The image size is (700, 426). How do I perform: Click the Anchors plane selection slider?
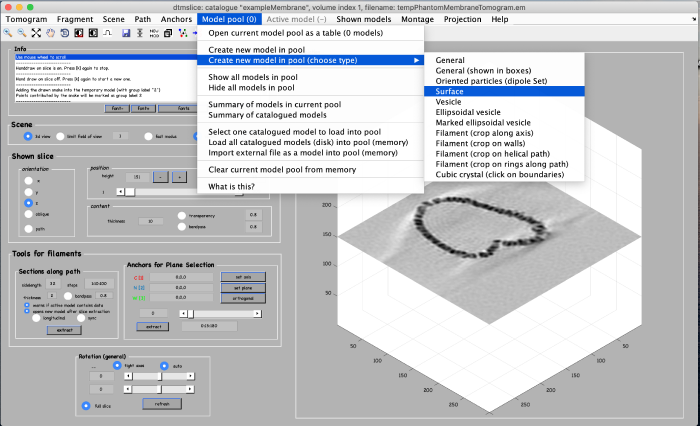pos(221,314)
